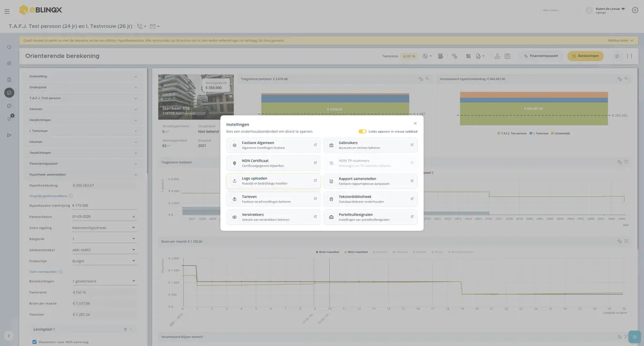The image size is (644, 346).
Task: Click the HDN Certificaat badge icon
Action: [235, 163]
